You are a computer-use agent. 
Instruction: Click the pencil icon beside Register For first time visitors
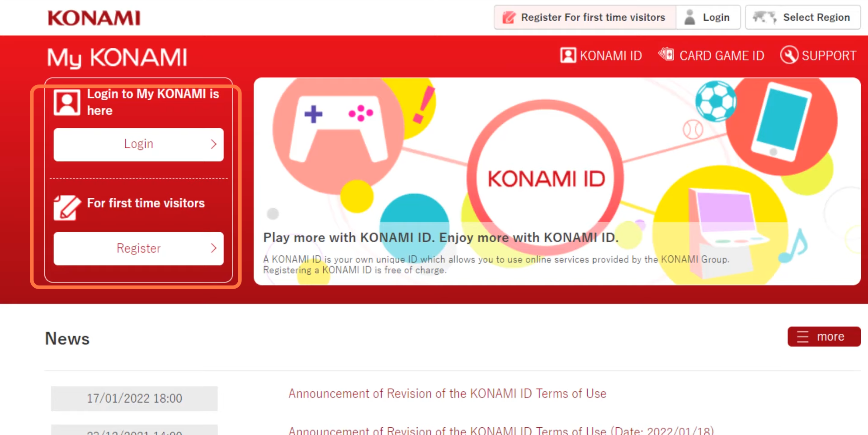509,17
